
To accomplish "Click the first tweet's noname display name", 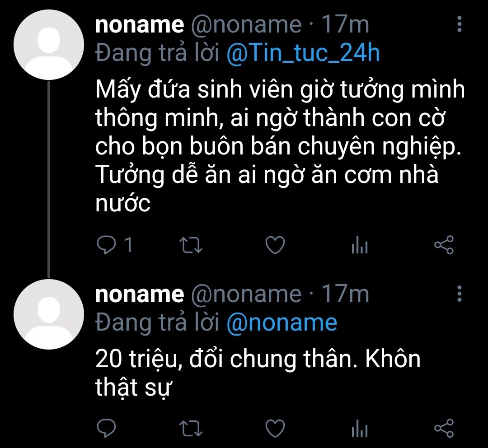I will click(x=140, y=25).
